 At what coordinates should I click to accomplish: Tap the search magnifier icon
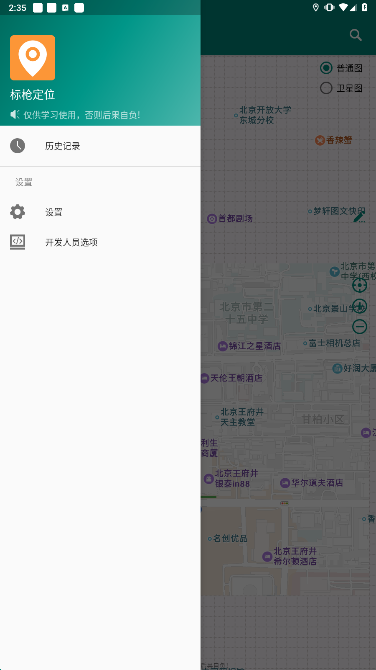[355, 35]
